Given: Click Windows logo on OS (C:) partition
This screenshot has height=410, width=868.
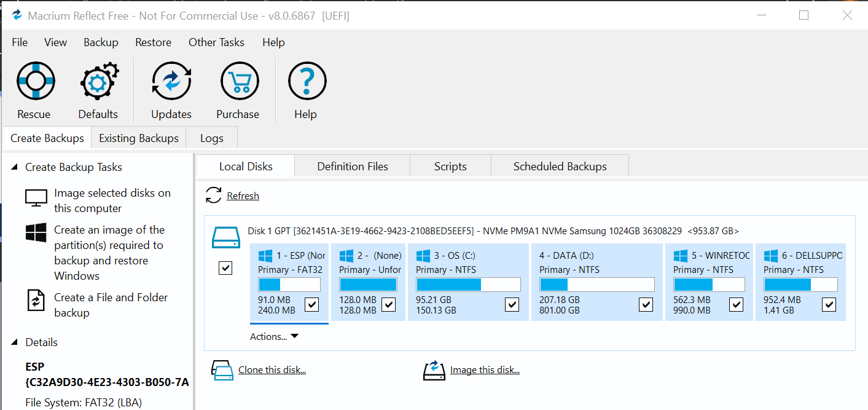Looking at the screenshot, I should point(423,256).
